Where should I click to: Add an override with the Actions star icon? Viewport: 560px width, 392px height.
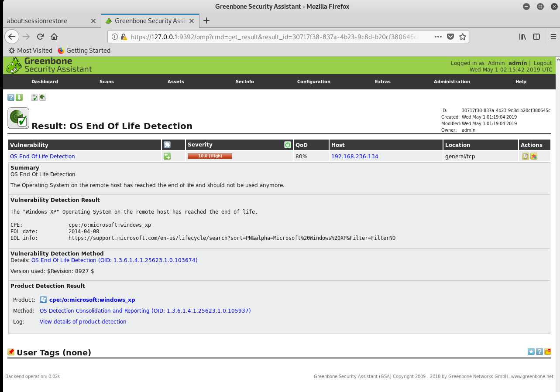pos(533,156)
